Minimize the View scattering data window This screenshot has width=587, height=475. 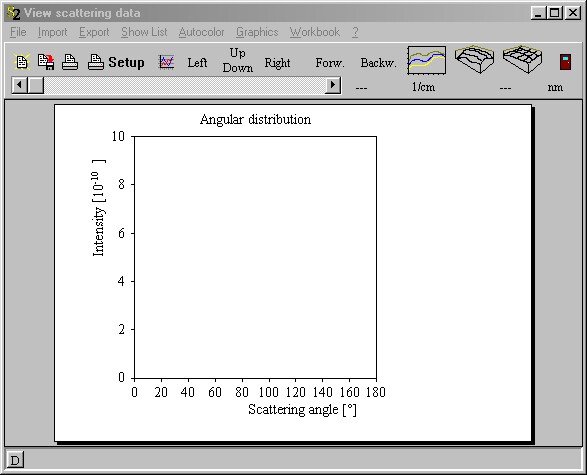[x=538, y=13]
